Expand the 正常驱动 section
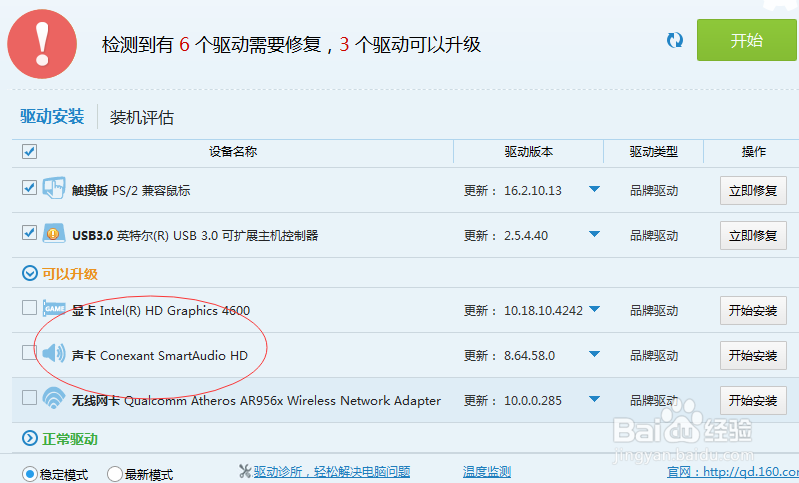The image size is (799, 483). tap(30, 438)
